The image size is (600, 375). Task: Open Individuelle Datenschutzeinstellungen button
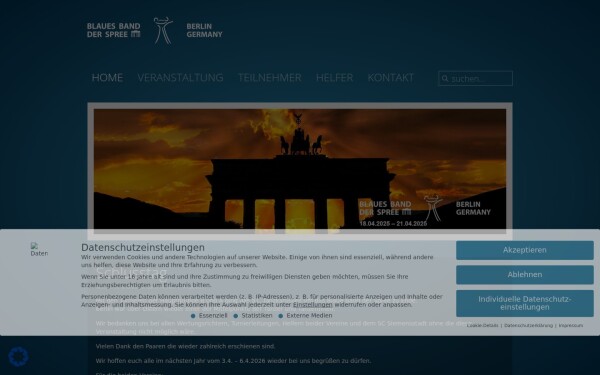[525, 303]
